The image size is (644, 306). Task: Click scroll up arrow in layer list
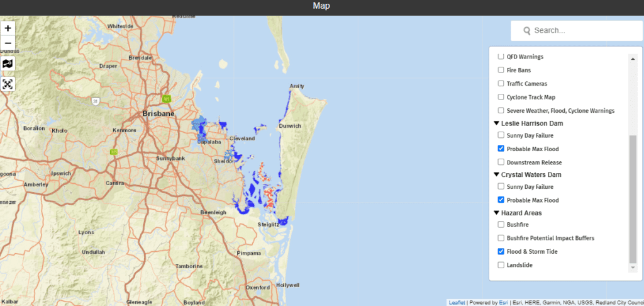coord(633,58)
